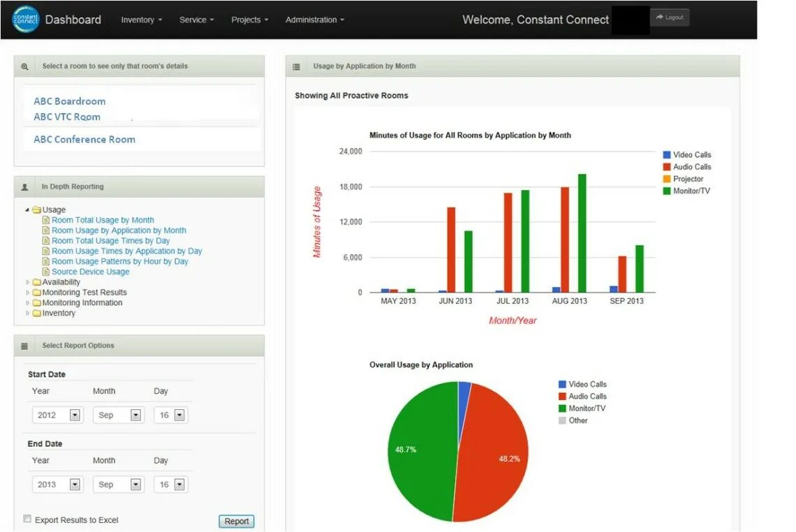Image resolution: width=796 pixels, height=532 pixels.
Task: Open Room Usage by Application by Month report
Action: (x=119, y=230)
